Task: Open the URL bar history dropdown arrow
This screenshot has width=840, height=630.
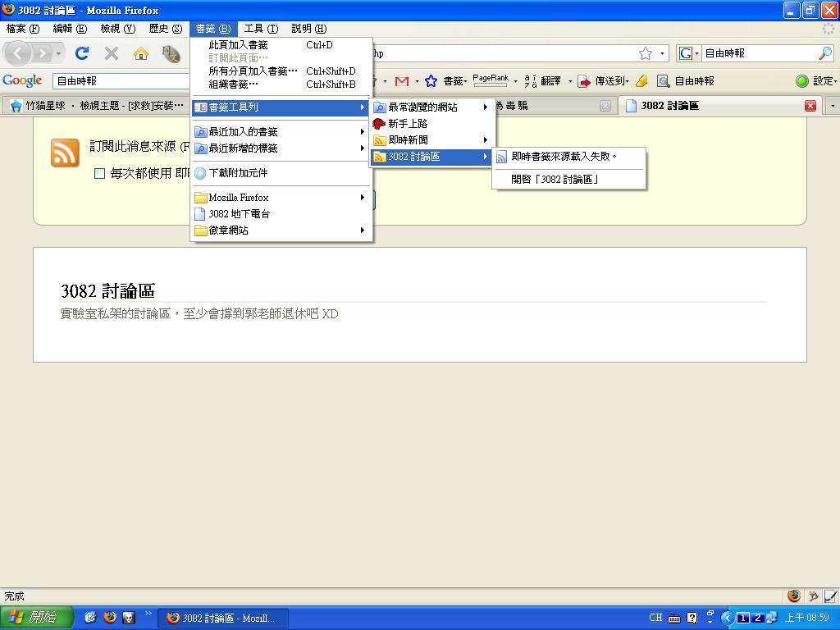Action: [x=662, y=53]
